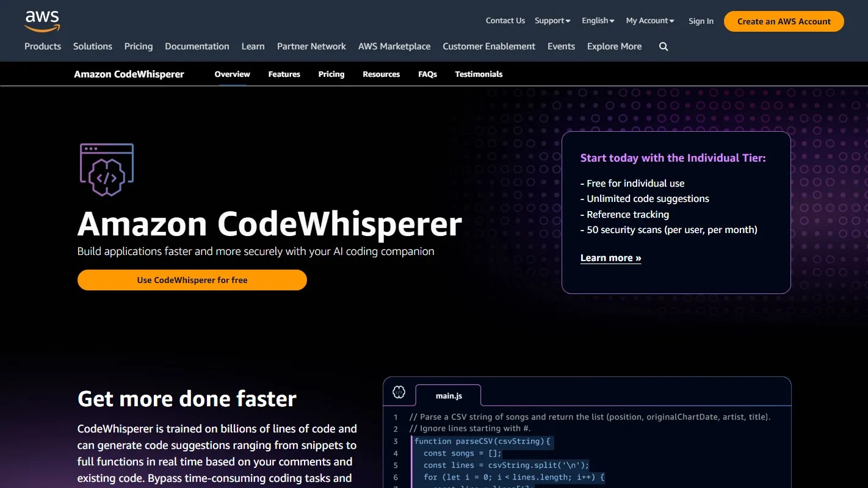Open the site search
The width and height of the screenshot is (868, 488).
664,46
